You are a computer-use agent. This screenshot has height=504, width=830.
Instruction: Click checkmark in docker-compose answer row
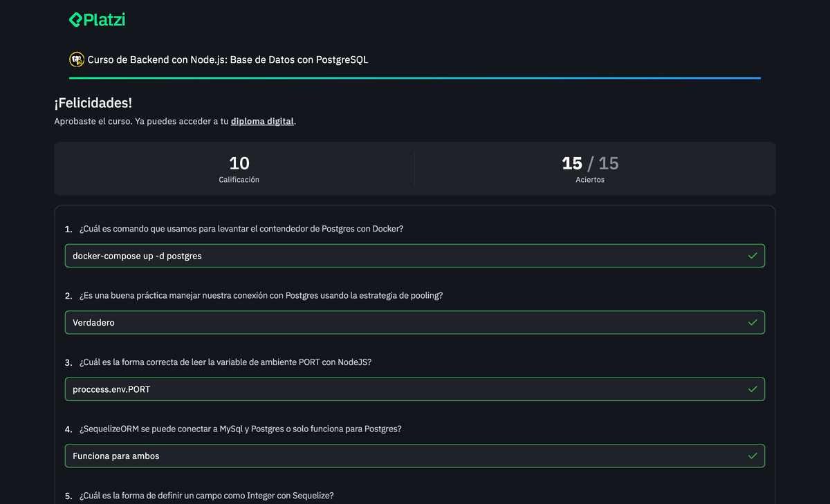[753, 256]
